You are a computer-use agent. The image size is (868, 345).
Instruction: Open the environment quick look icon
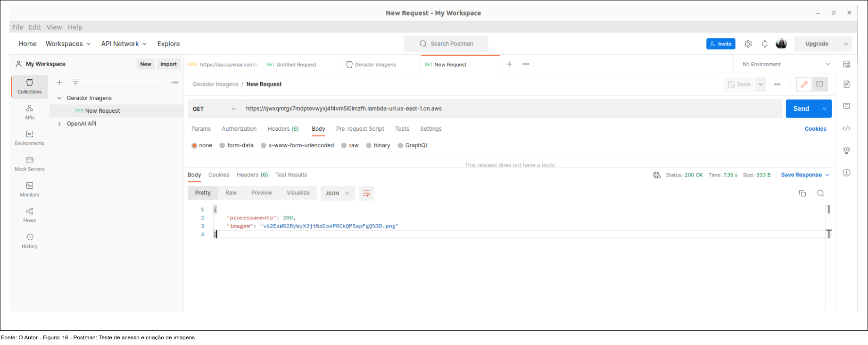coord(847,64)
